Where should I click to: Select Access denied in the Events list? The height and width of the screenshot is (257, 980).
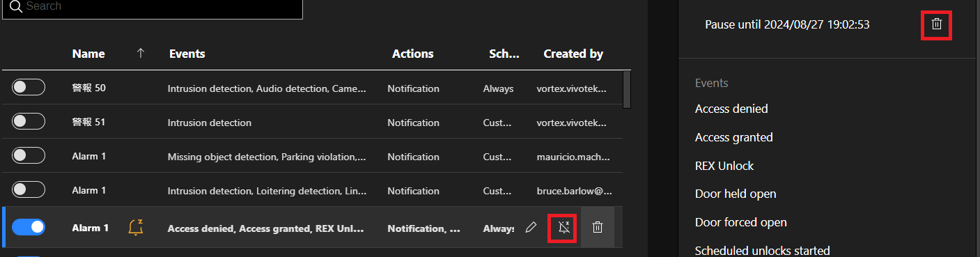click(x=731, y=109)
